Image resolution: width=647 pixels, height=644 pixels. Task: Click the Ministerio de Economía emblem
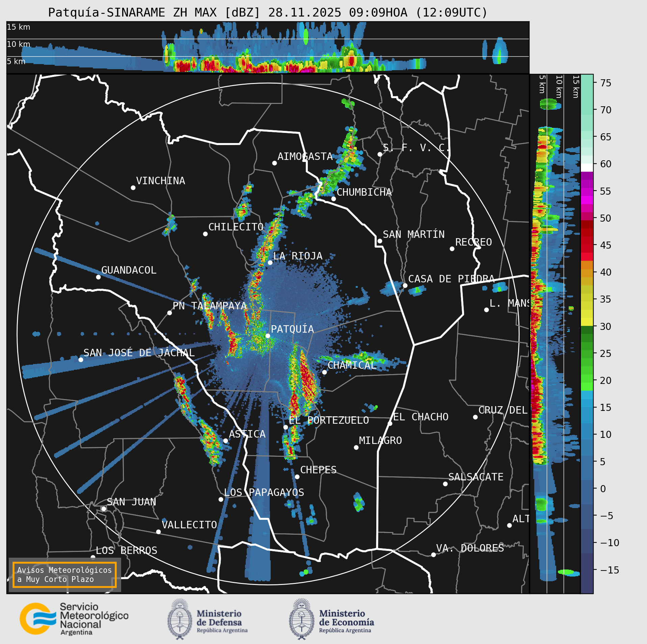tap(301, 619)
